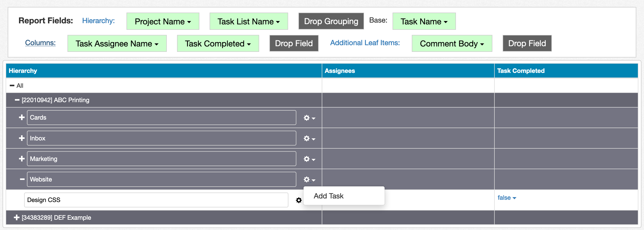Edit the Design CSS task name field

[156, 200]
